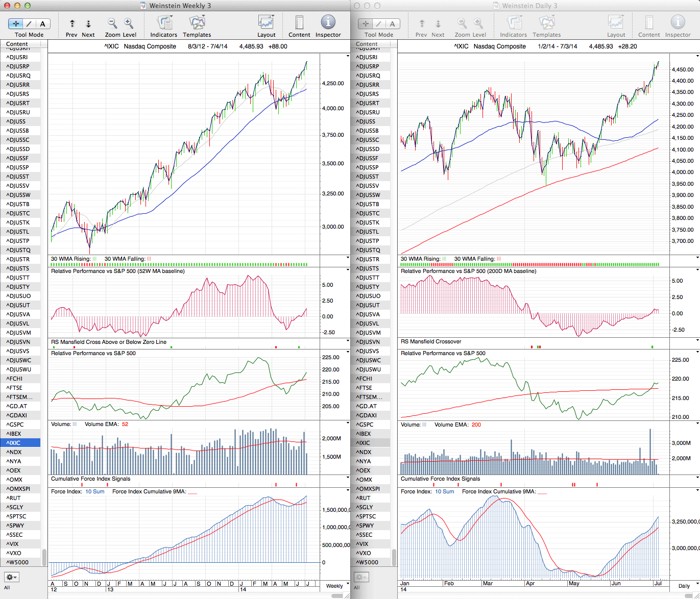700x599 pixels.
Task: Expand the Volume panel menu arrow in Weekly chart
Action: (x=348, y=423)
